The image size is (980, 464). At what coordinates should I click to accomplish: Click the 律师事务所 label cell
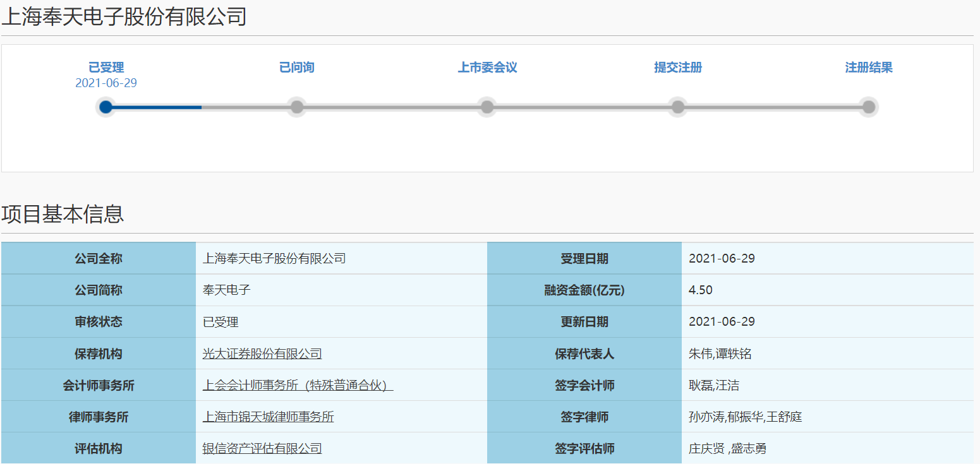tap(99, 417)
